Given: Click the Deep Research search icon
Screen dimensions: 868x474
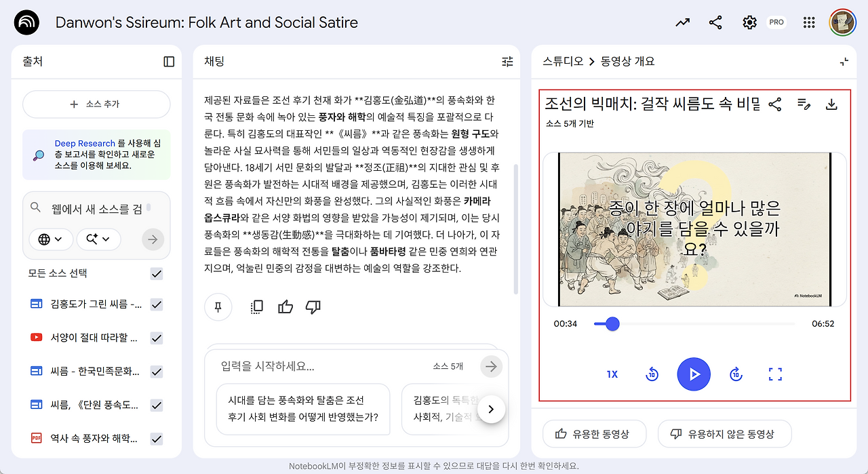Looking at the screenshot, I should click(x=39, y=155).
